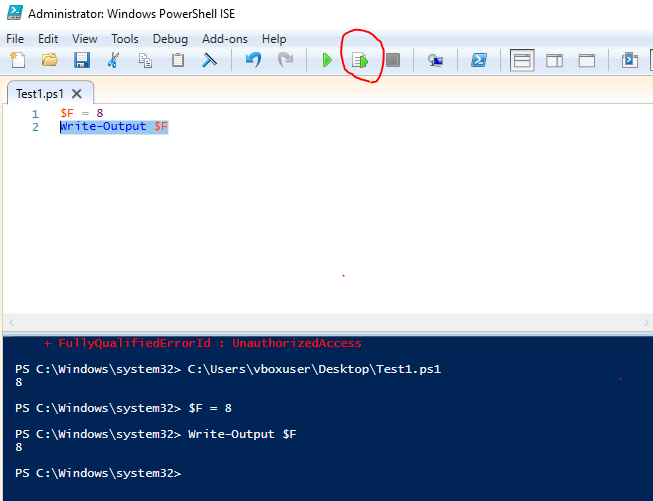Open the Tools menu
The image size is (653, 501).
tap(125, 39)
